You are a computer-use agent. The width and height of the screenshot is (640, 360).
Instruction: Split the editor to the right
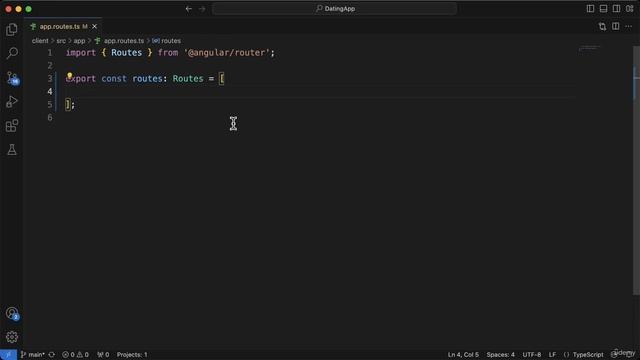616,27
